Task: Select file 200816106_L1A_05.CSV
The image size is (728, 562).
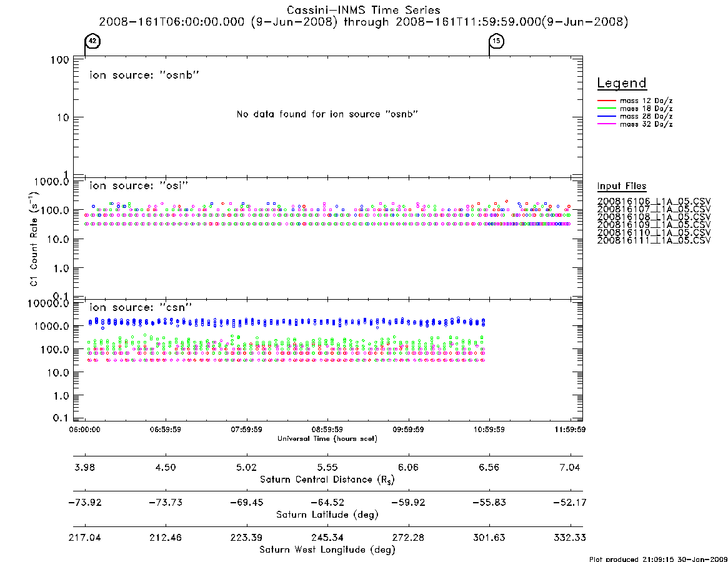Action: pyautogui.click(x=654, y=202)
